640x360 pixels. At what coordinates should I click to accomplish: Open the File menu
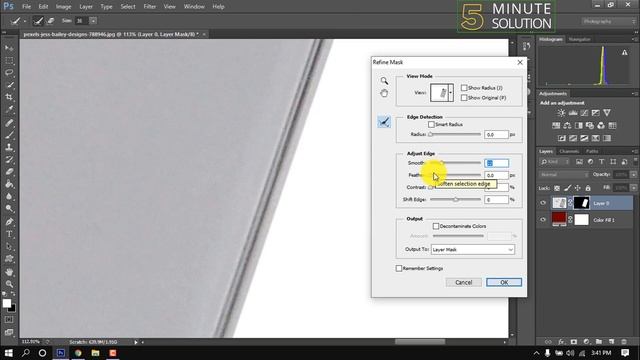tap(27, 7)
